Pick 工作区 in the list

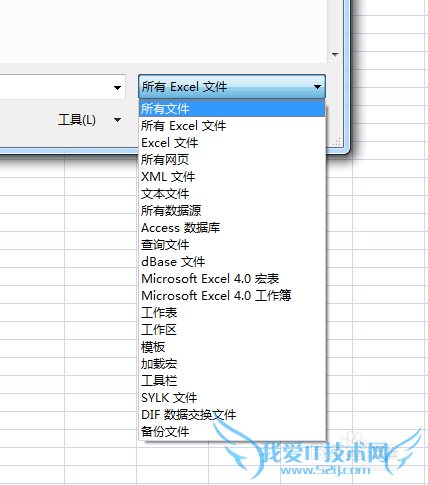pos(232,330)
